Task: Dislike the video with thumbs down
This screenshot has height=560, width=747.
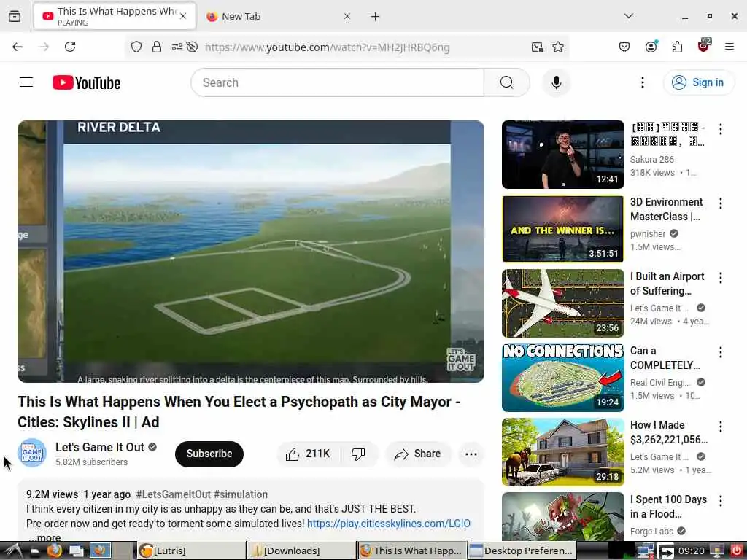Action: 358,454
